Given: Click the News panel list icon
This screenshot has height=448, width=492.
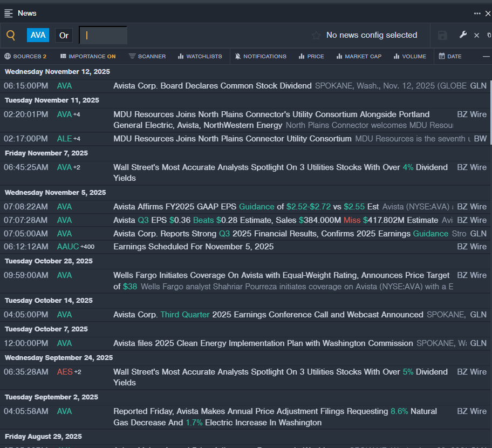Looking at the screenshot, I should click(9, 13).
